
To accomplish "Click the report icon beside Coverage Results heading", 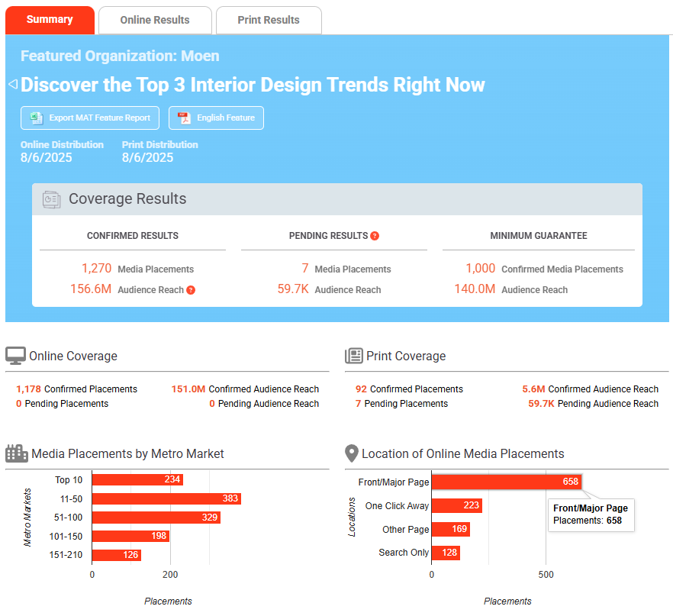I will pyautogui.click(x=50, y=198).
